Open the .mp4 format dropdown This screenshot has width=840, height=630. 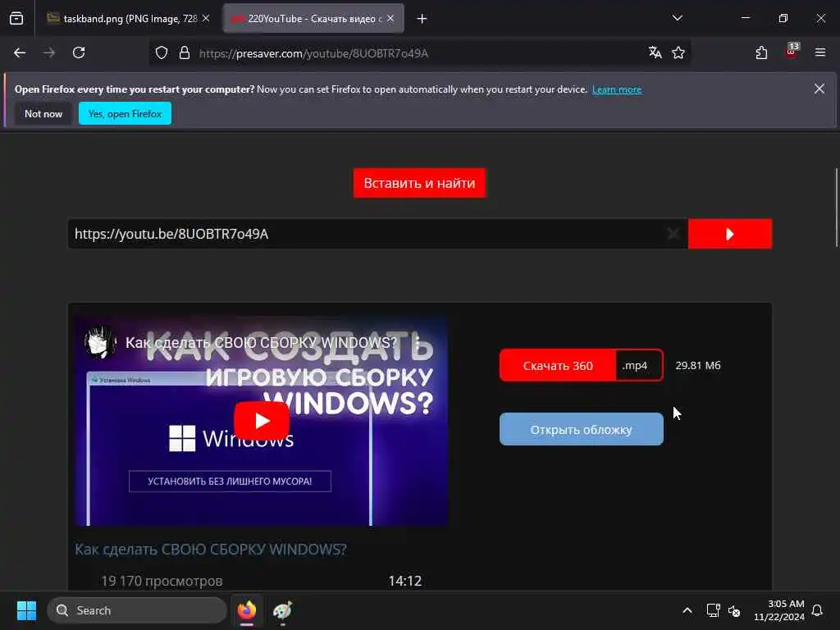pos(639,365)
